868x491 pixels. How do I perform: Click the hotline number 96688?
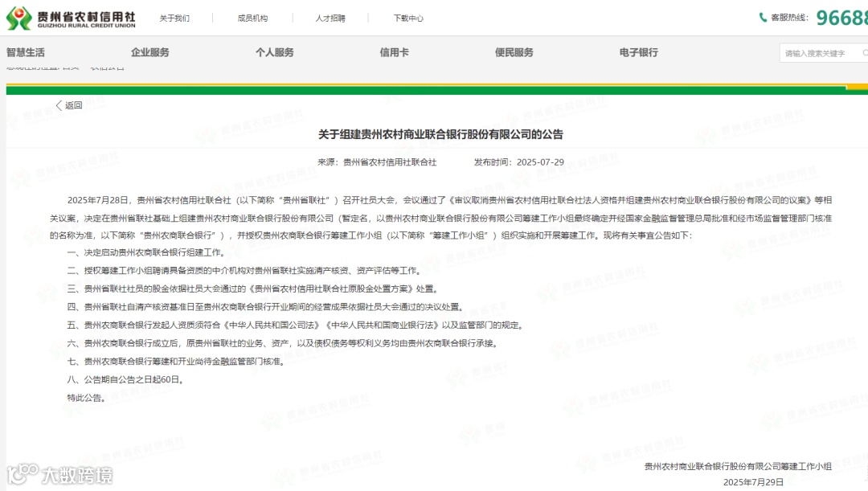(x=842, y=18)
